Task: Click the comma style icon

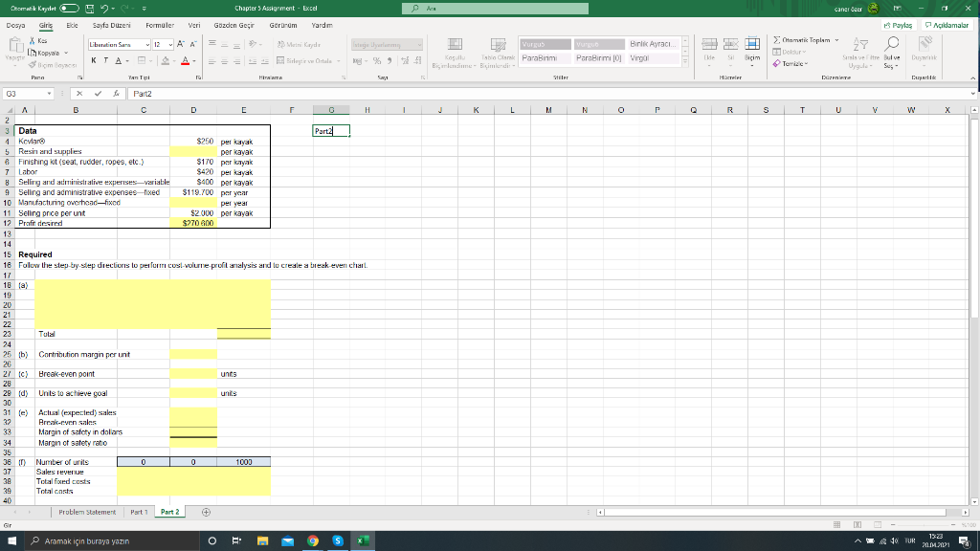Action: point(390,61)
